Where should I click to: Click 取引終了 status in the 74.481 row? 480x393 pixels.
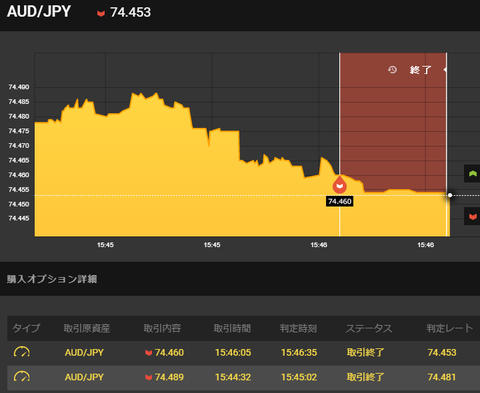[365, 377]
